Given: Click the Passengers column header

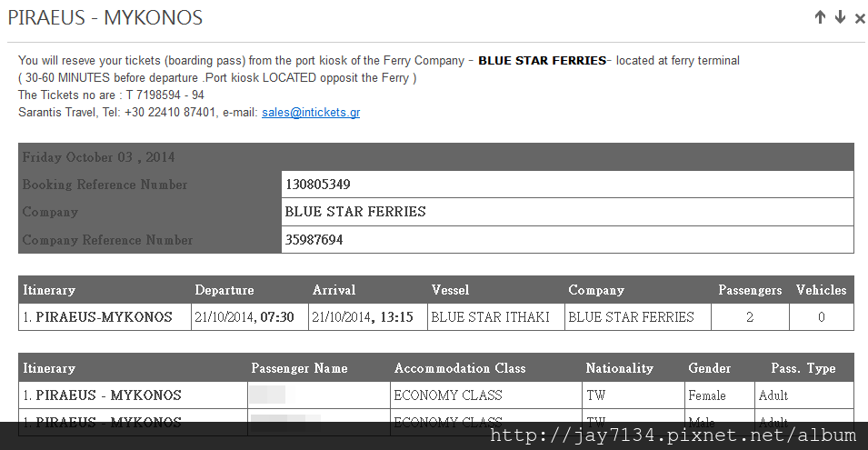Looking at the screenshot, I should pos(750,290).
